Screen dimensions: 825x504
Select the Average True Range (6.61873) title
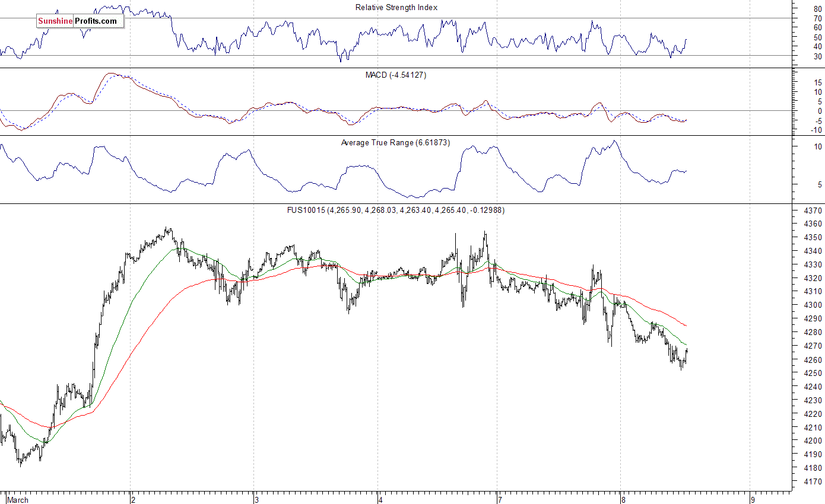[x=395, y=143]
